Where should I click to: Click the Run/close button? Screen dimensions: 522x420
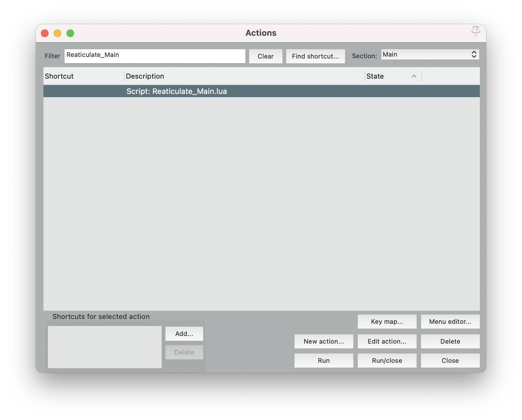387,361
